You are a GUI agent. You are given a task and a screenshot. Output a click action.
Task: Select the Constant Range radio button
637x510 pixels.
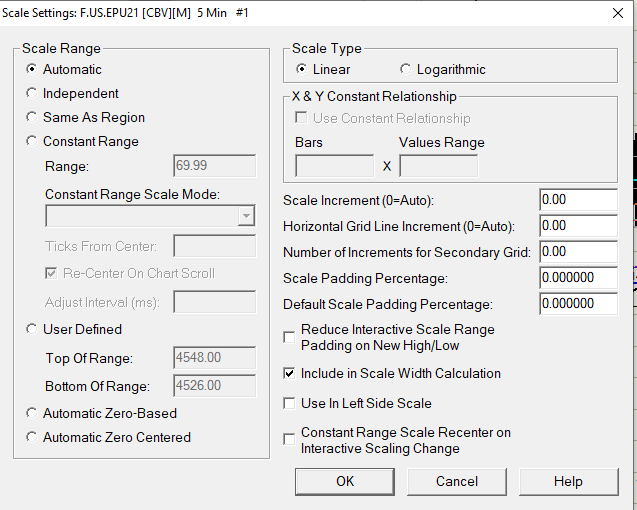pos(33,141)
